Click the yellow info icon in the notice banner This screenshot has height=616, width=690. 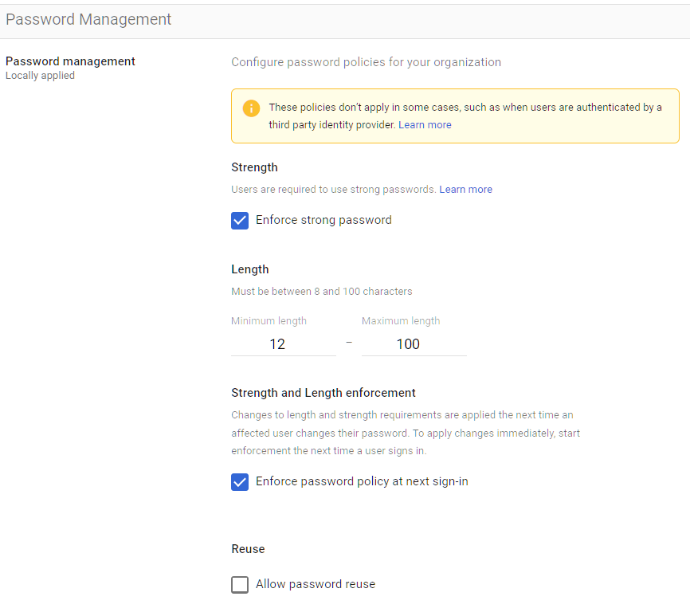pos(253,108)
